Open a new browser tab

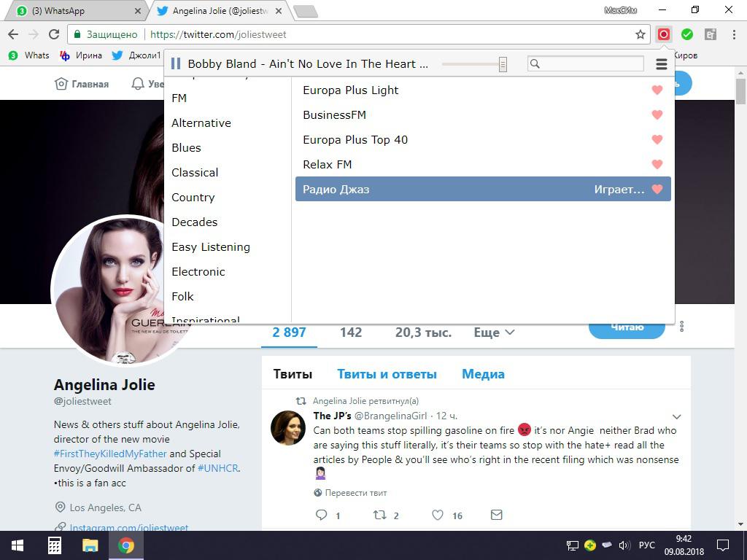pyautogui.click(x=306, y=12)
